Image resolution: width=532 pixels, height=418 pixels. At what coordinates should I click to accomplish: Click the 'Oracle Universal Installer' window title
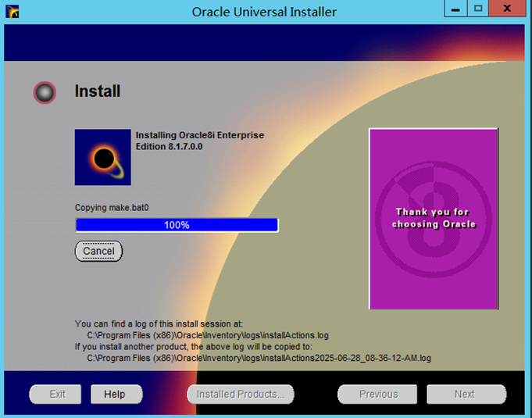click(x=264, y=12)
